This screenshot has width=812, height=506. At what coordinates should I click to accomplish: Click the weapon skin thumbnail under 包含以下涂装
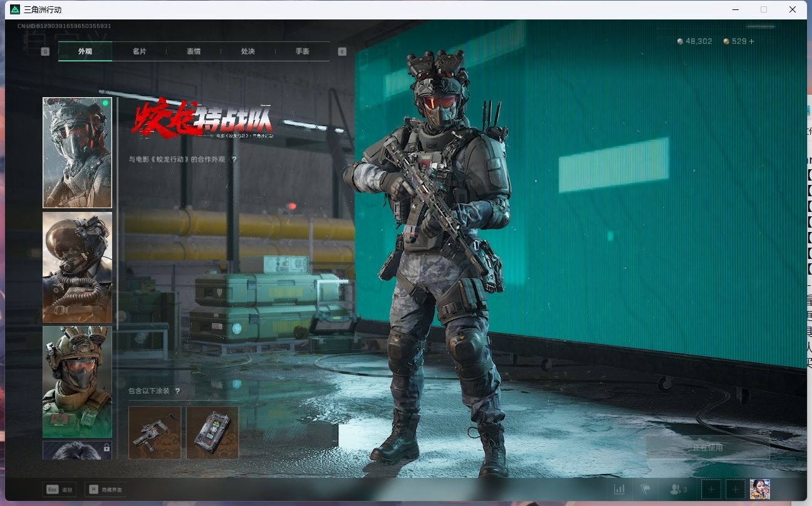pos(155,433)
